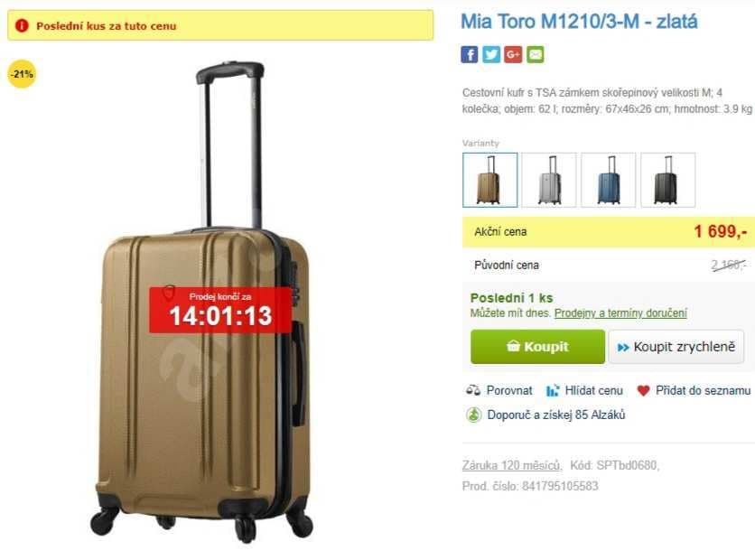Image resolution: width=755 pixels, height=560 pixels.
Task: Open Záruka 120 měsíců link
Action: (x=512, y=465)
